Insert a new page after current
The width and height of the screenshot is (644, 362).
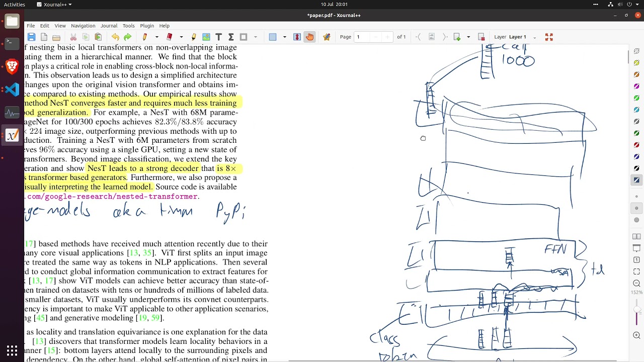457,37
